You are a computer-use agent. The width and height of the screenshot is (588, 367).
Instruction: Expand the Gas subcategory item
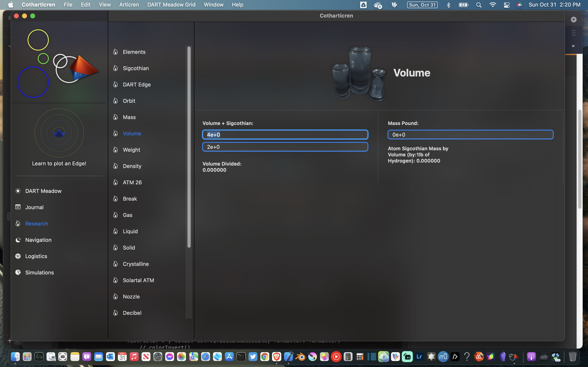point(127,215)
